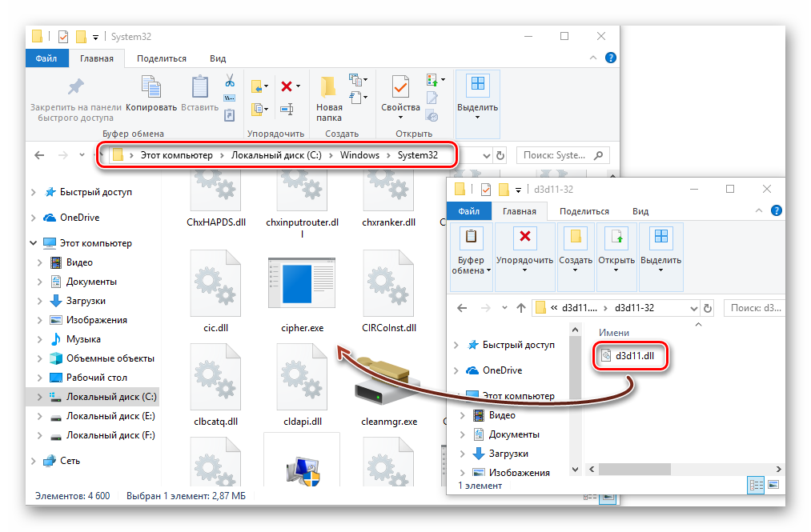This screenshot has height=532, width=811.
Task: Expand Локальный диск (E:) tree node
Action: [40, 417]
